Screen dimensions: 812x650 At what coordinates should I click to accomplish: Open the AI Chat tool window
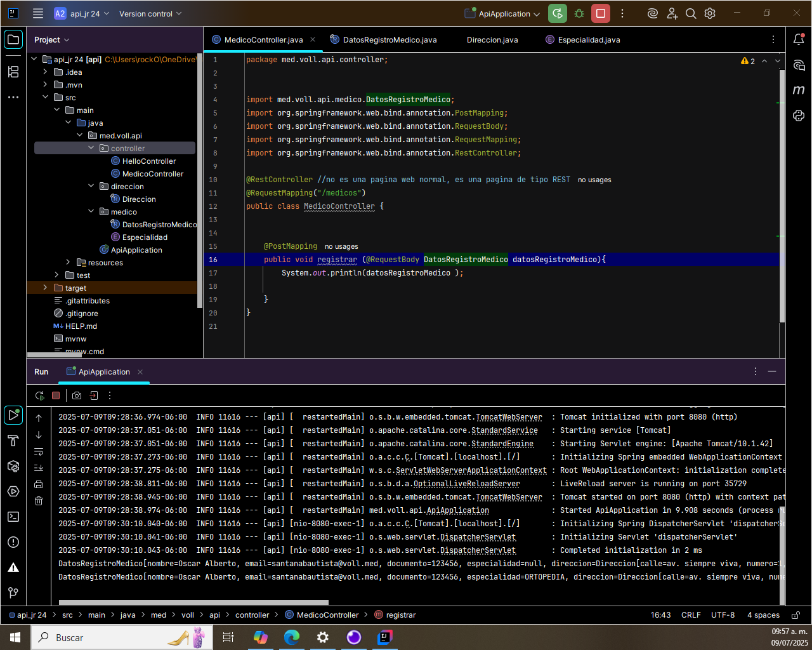(799, 65)
